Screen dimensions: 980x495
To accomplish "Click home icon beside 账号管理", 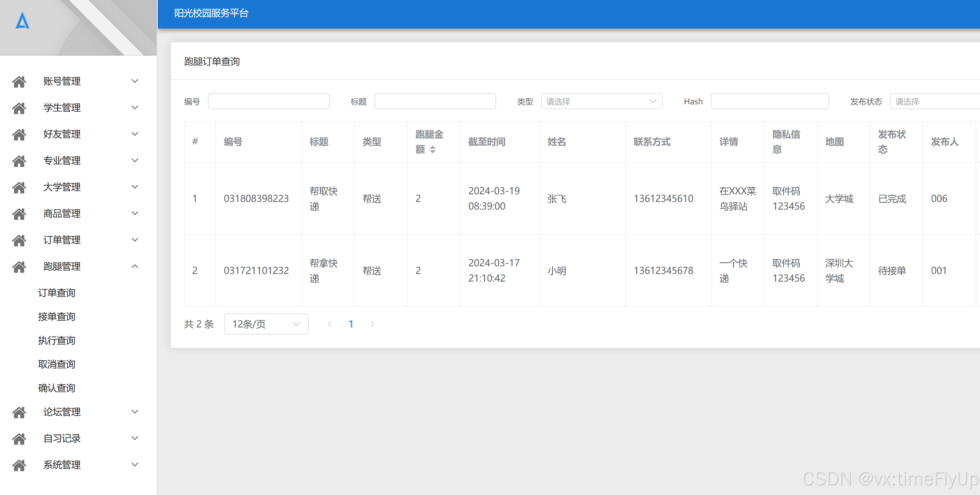I will coord(19,81).
